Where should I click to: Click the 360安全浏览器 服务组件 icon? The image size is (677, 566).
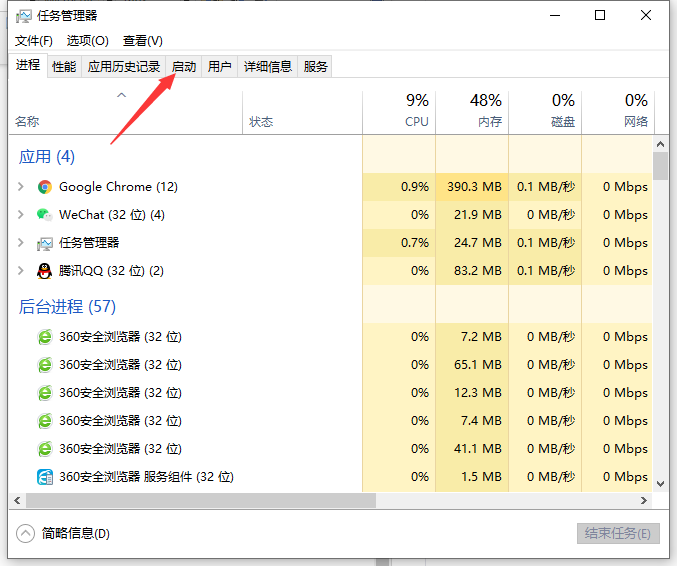[44, 477]
